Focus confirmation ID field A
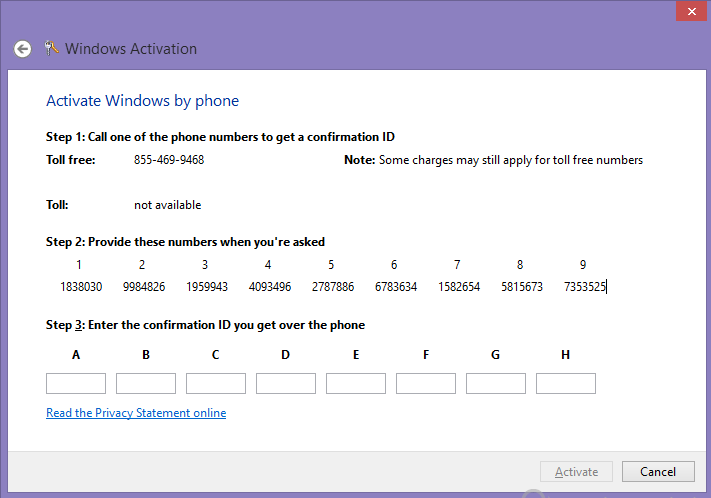The width and height of the screenshot is (711, 498). 76,384
